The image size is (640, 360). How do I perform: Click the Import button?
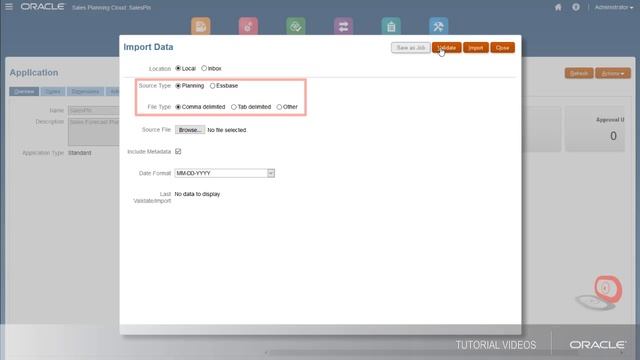[476, 48]
